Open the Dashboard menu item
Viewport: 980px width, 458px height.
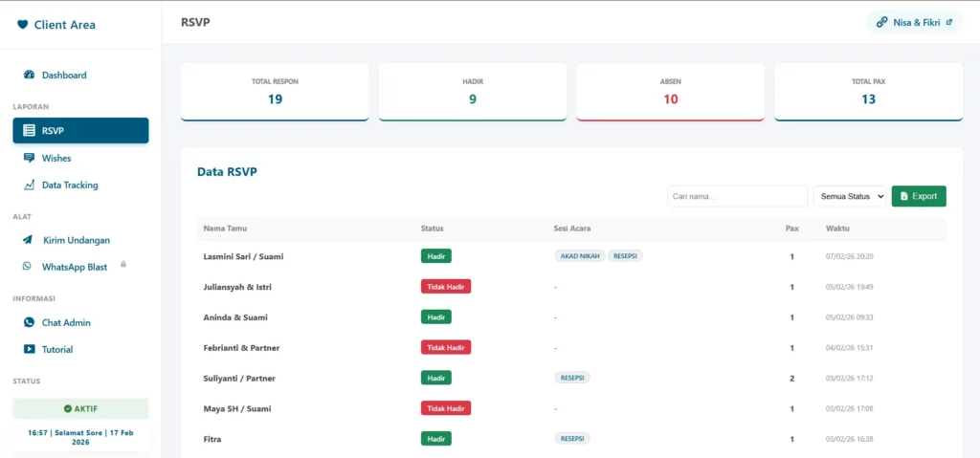(80, 75)
